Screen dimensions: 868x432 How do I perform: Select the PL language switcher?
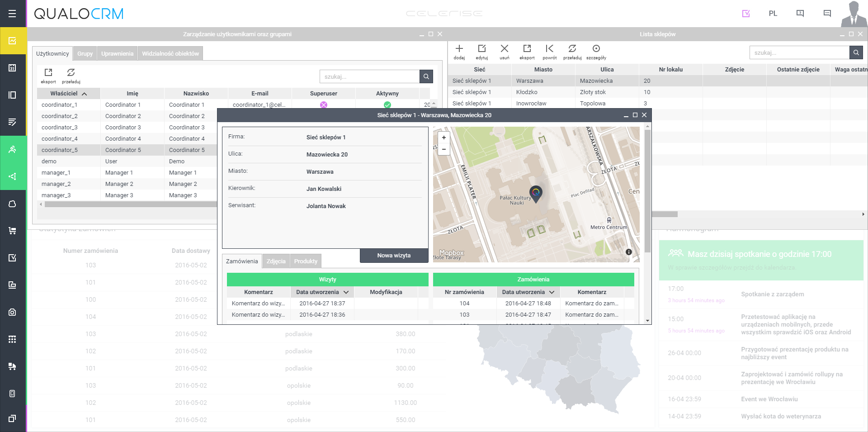point(773,14)
